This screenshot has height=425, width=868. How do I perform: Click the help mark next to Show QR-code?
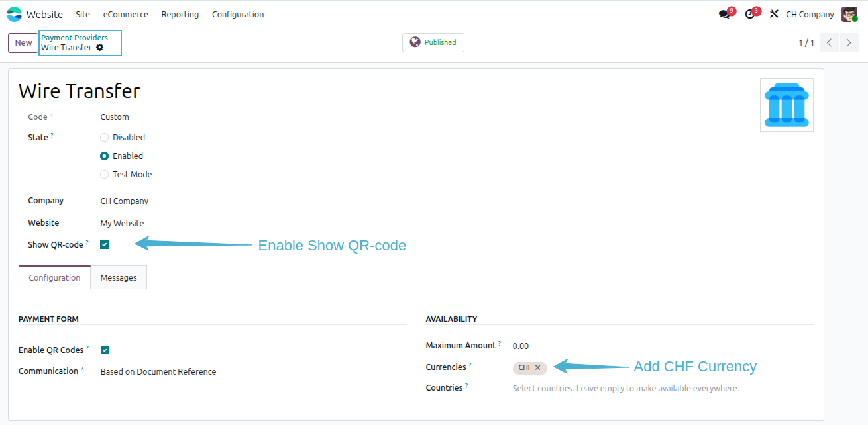(x=87, y=242)
